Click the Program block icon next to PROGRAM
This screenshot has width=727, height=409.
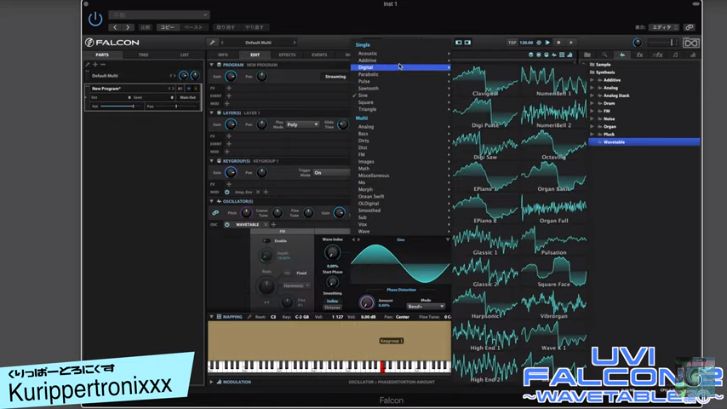pos(219,65)
